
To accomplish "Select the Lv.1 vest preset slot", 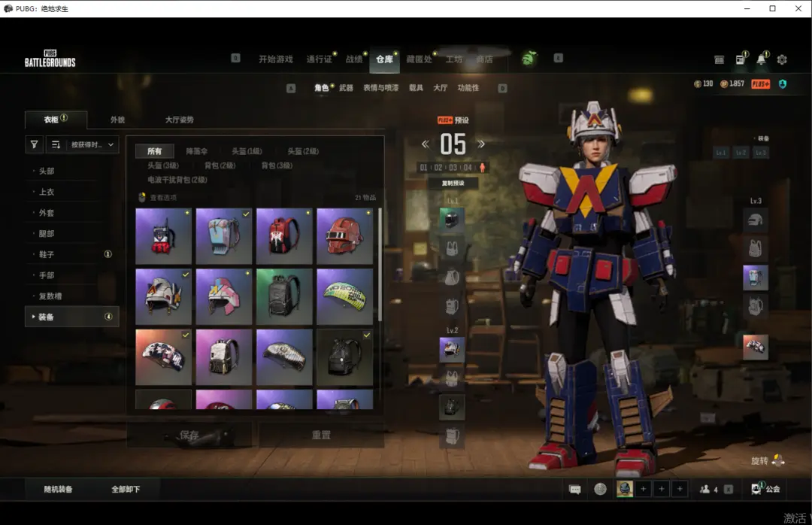I will (452, 249).
